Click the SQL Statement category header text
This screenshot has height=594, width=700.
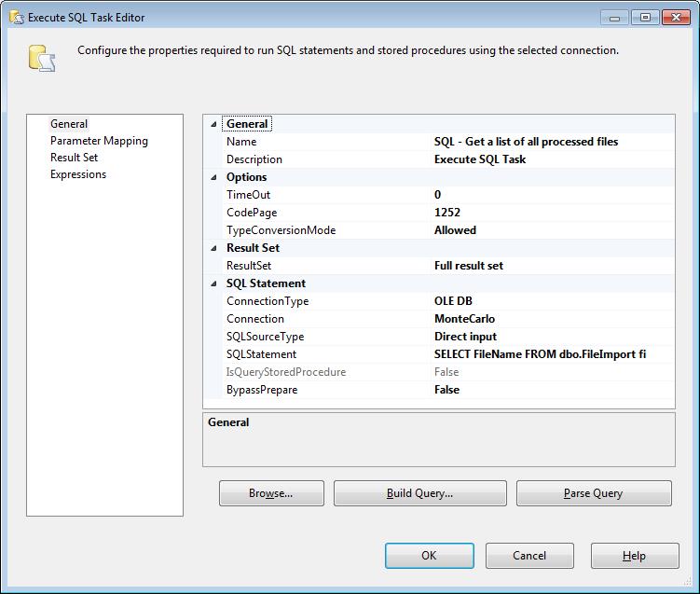tap(266, 283)
